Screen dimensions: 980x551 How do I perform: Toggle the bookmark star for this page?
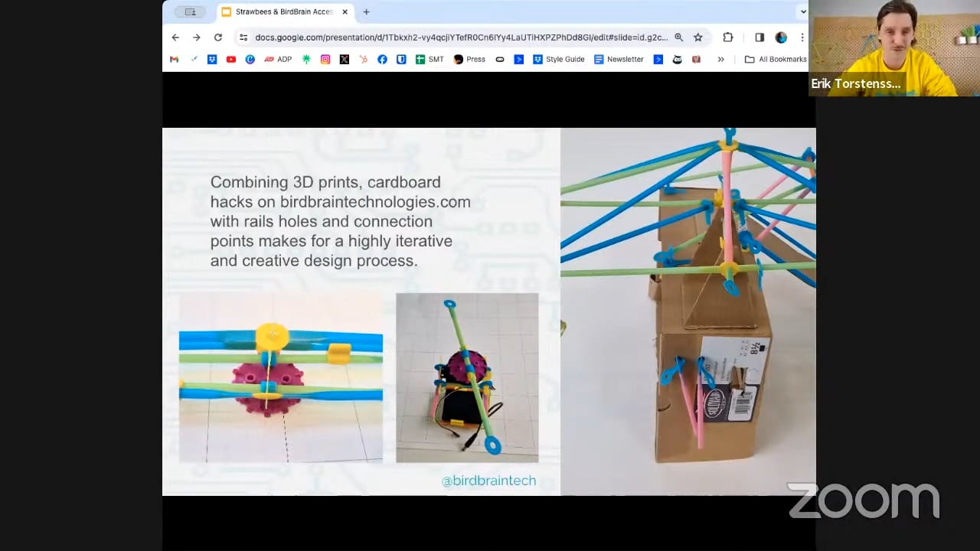tap(697, 37)
